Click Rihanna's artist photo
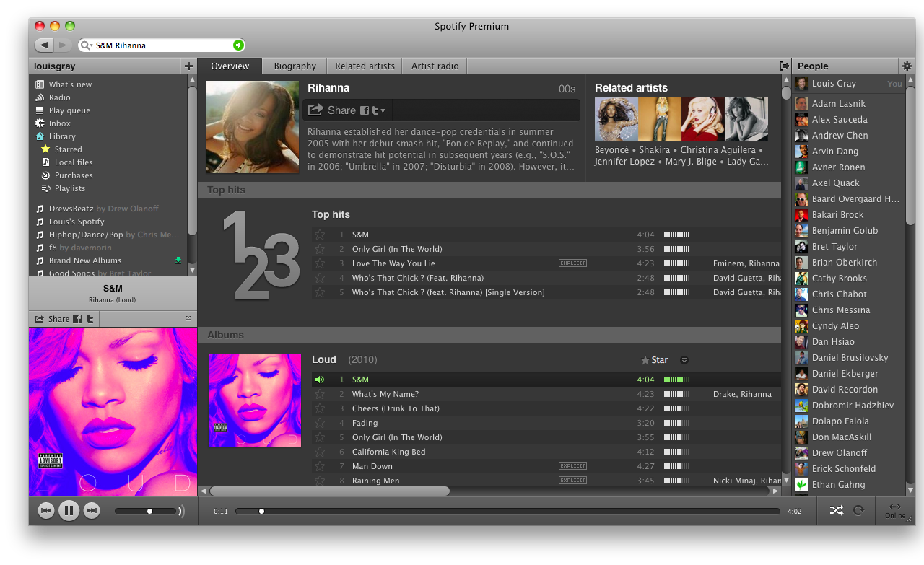 point(253,127)
